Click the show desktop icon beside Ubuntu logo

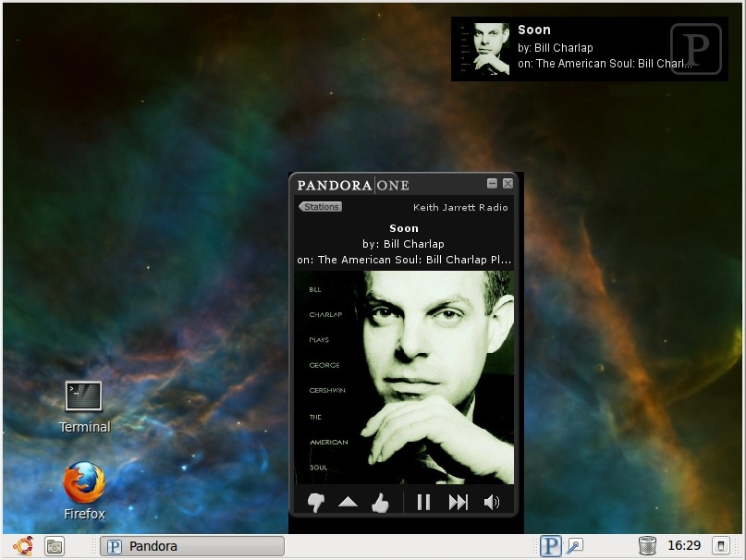click(x=55, y=546)
